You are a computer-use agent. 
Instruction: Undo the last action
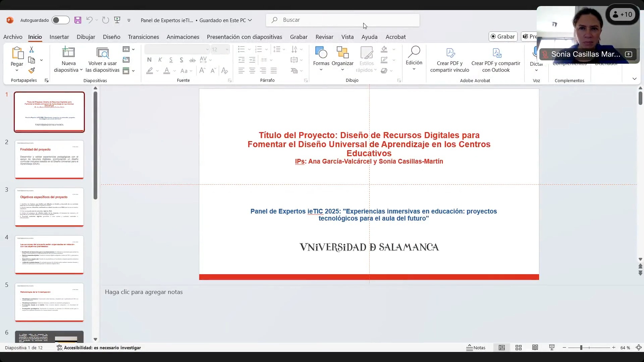pos(89,20)
